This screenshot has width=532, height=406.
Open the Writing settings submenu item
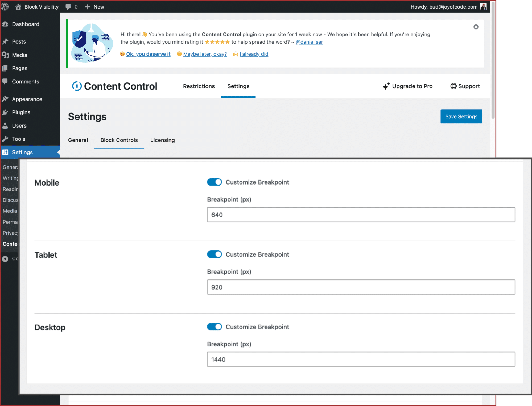coord(10,178)
